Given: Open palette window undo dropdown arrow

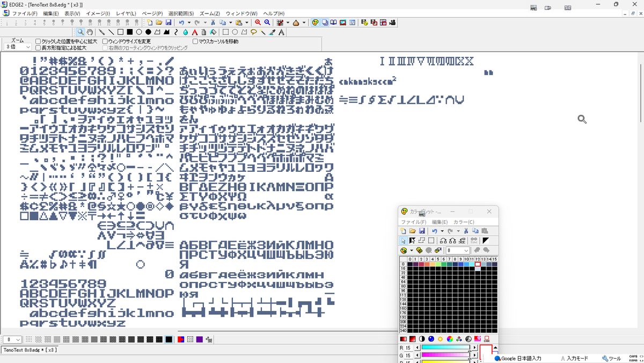Looking at the screenshot, I should tap(442, 231).
